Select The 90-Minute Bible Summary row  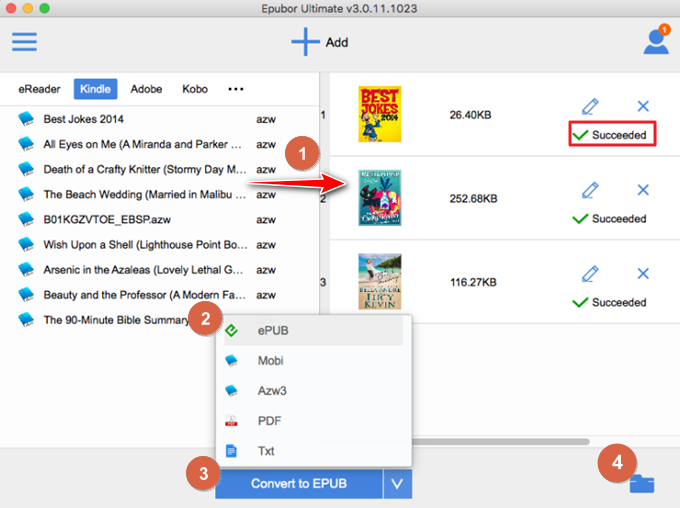pyautogui.click(x=160, y=320)
